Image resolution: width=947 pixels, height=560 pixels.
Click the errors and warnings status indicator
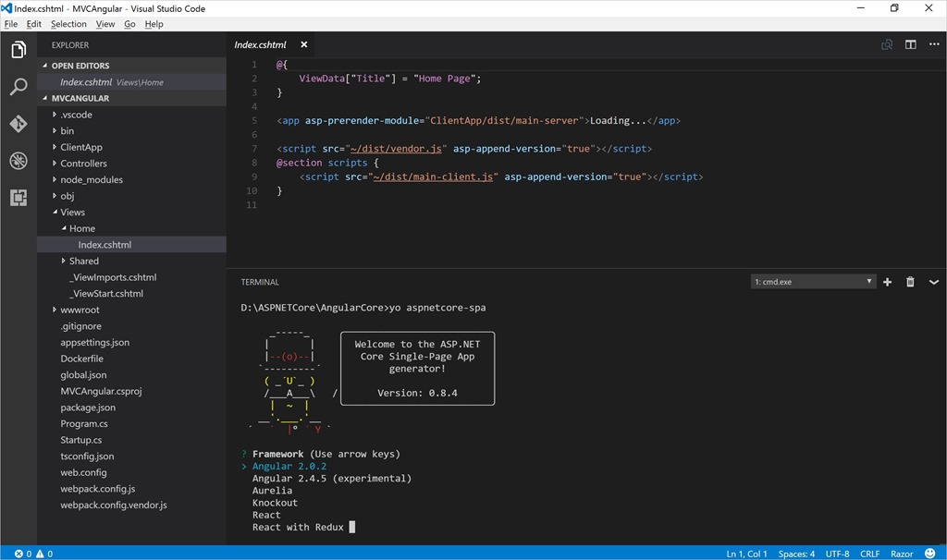[34, 554]
